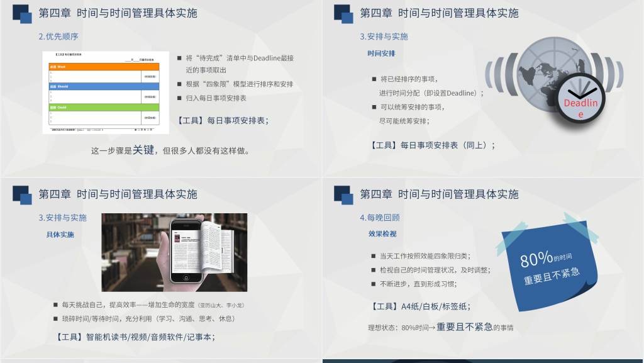
Task: Open the daily schedule table image
Action: 106,92
